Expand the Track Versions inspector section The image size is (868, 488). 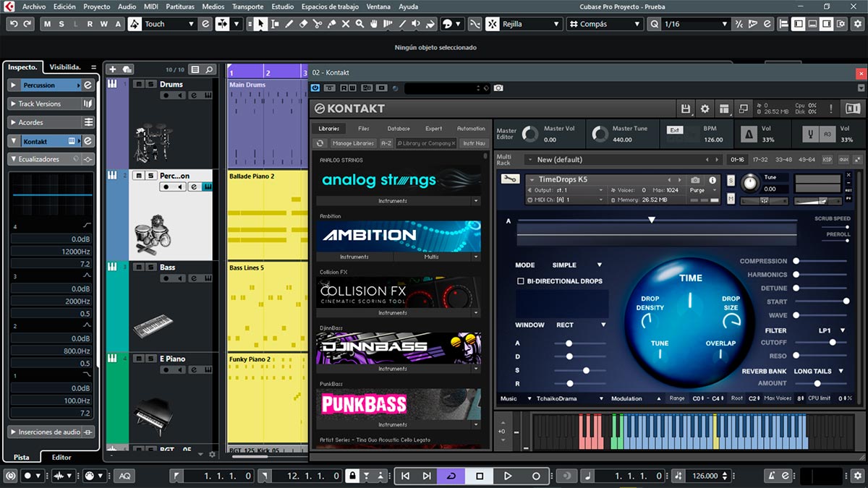[x=51, y=103]
